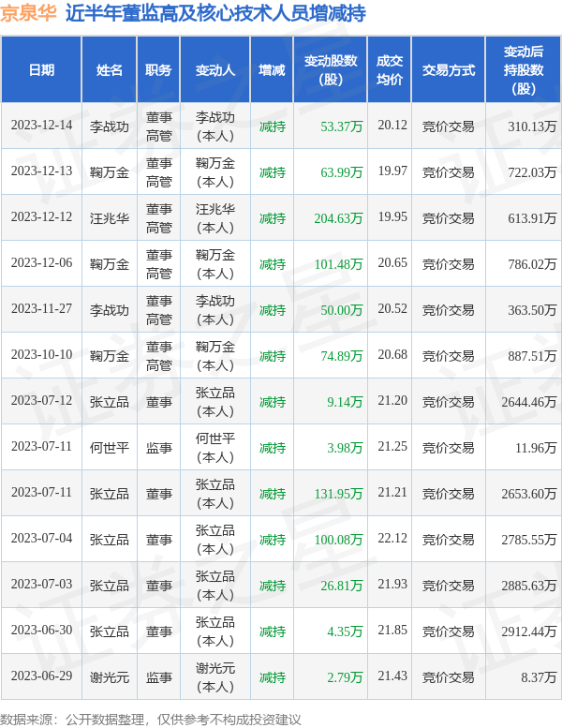The width and height of the screenshot is (562, 728).
Task: Click the average price 21.93
Action: click(392, 585)
